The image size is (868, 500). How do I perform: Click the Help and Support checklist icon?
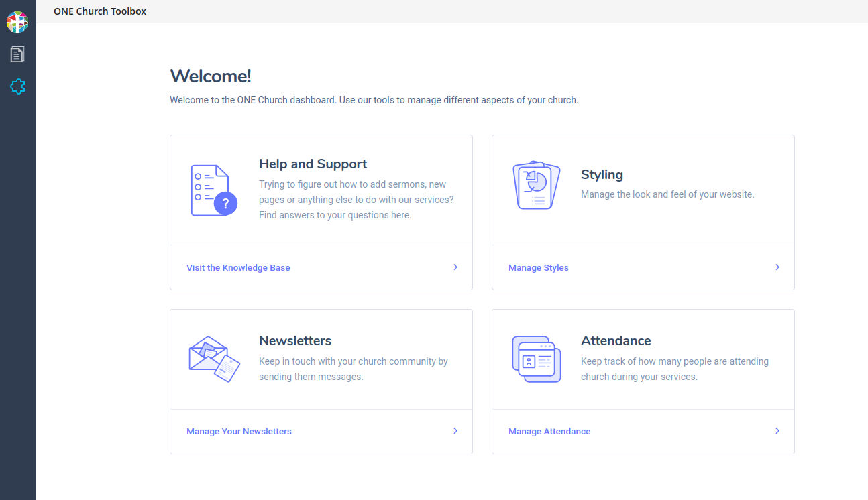coord(213,190)
